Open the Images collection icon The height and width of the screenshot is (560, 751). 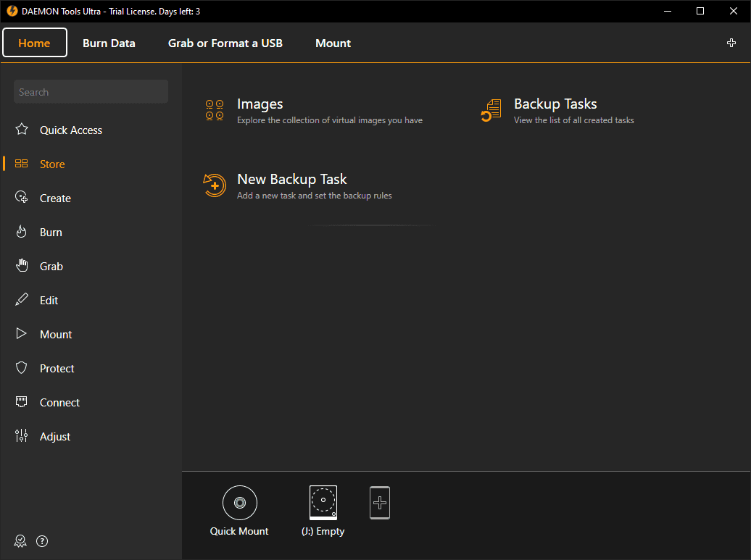tap(215, 110)
